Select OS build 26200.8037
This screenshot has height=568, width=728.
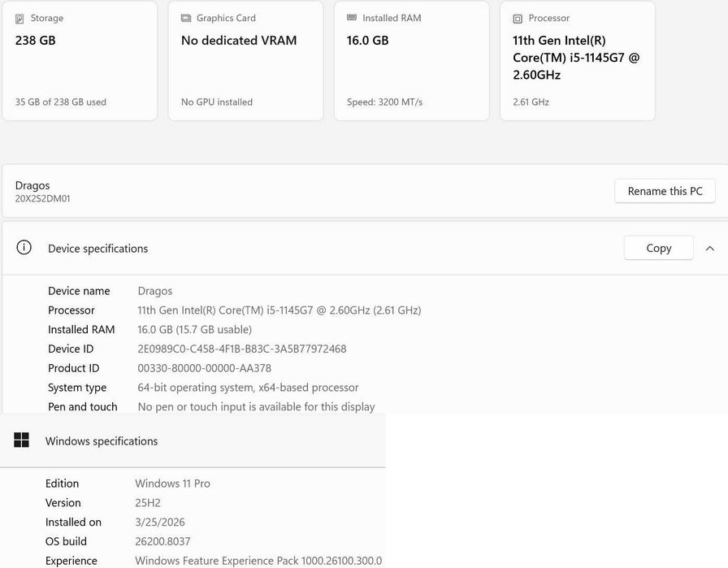coord(162,541)
